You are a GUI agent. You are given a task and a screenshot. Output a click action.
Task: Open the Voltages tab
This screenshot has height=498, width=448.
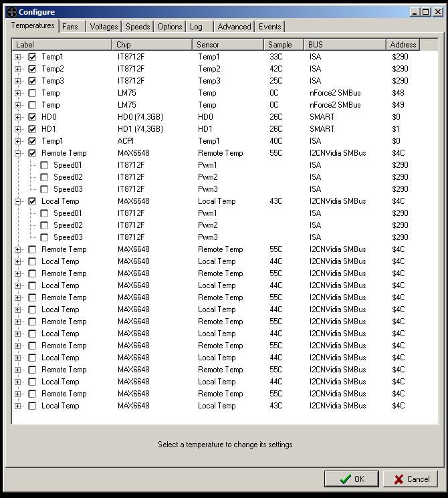click(104, 27)
